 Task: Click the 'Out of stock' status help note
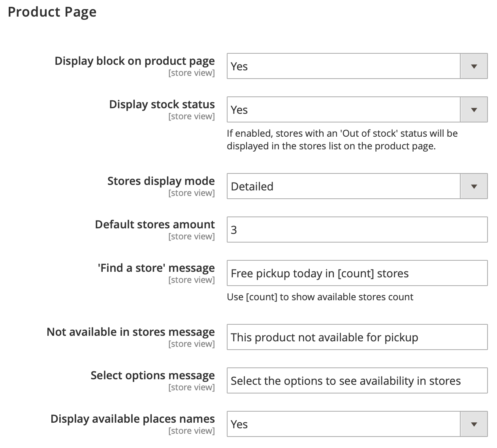click(342, 139)
